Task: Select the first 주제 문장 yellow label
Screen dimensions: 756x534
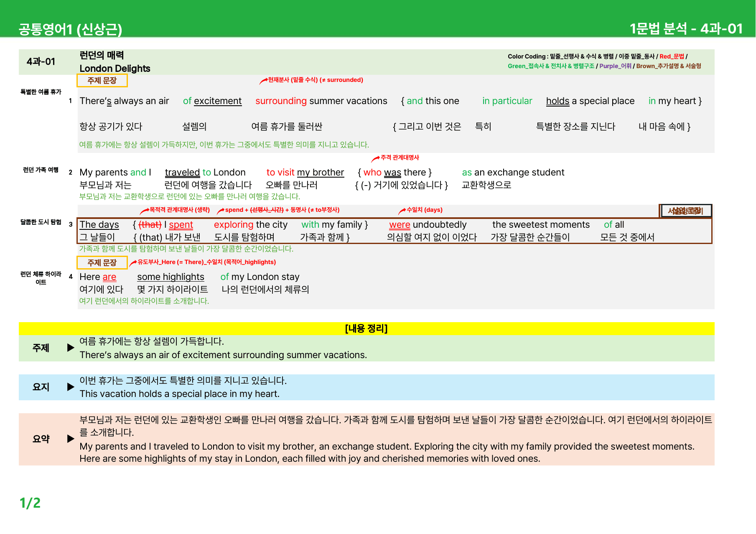Action: (102, 80)
